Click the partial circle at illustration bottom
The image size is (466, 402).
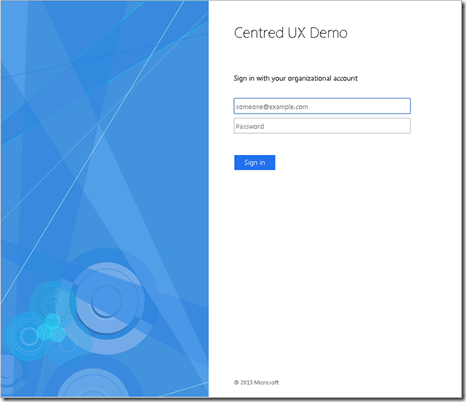click(x=94, y=383)
